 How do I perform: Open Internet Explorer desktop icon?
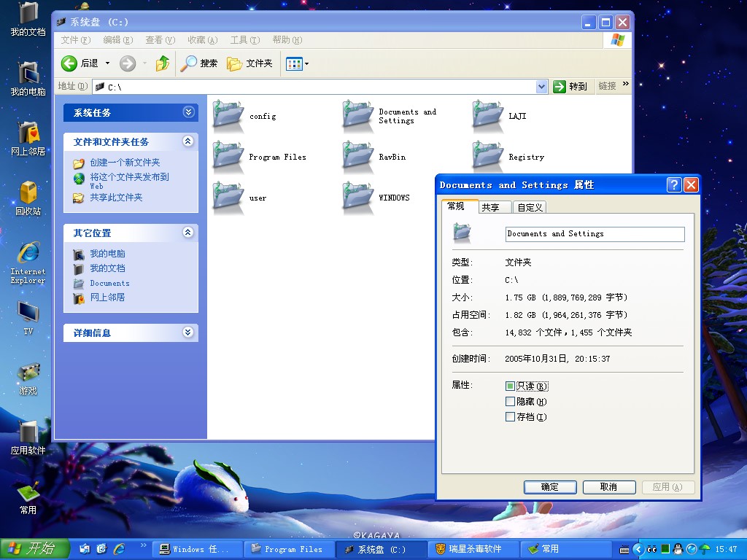[28, 261]
